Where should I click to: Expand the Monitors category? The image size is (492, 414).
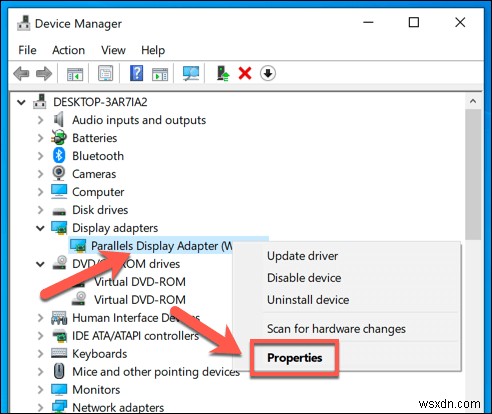click(40, 390)
